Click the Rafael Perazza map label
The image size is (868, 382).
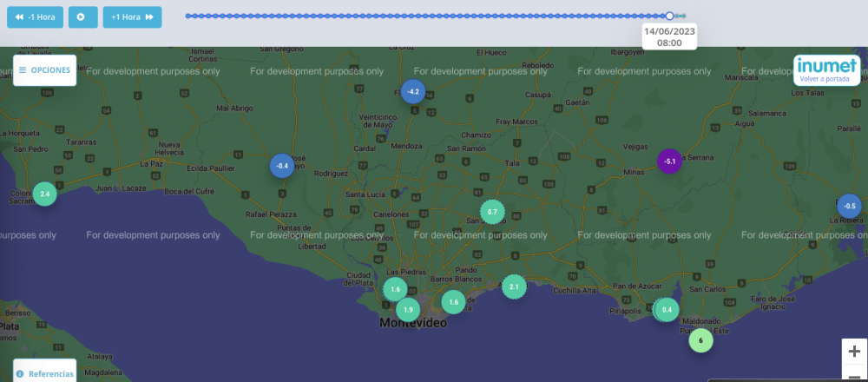click(x=271, y=214)
